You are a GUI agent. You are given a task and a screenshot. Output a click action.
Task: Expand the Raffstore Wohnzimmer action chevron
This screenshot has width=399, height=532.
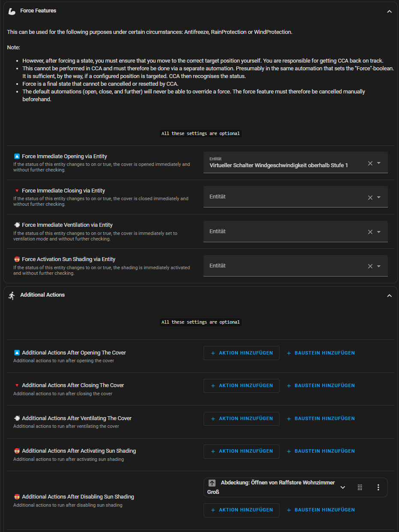pos(342,487)
